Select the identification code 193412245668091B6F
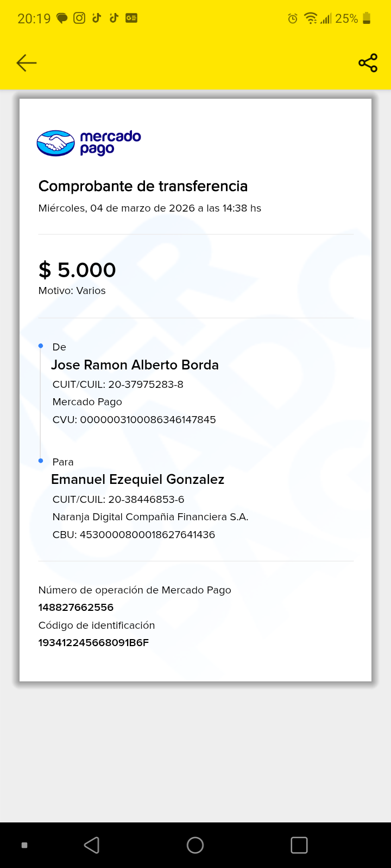This screenshot has height=868, width=391. point(93,642)
